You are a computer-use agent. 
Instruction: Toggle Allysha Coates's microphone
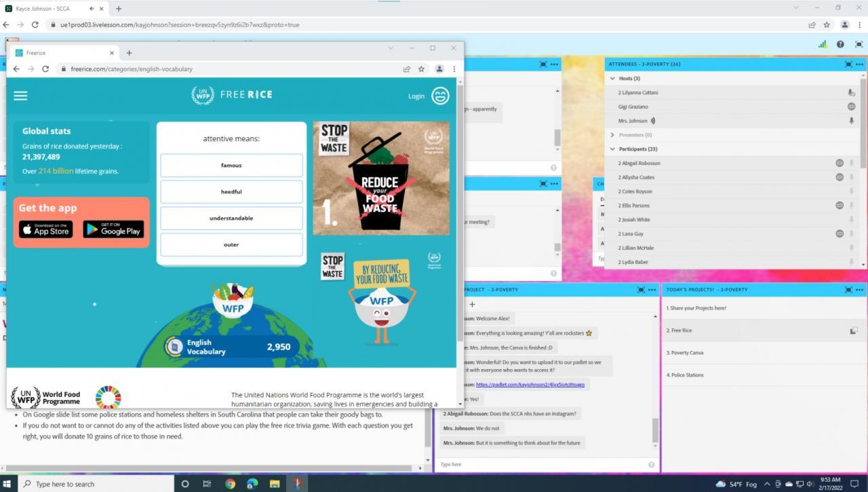pos(851,177)
